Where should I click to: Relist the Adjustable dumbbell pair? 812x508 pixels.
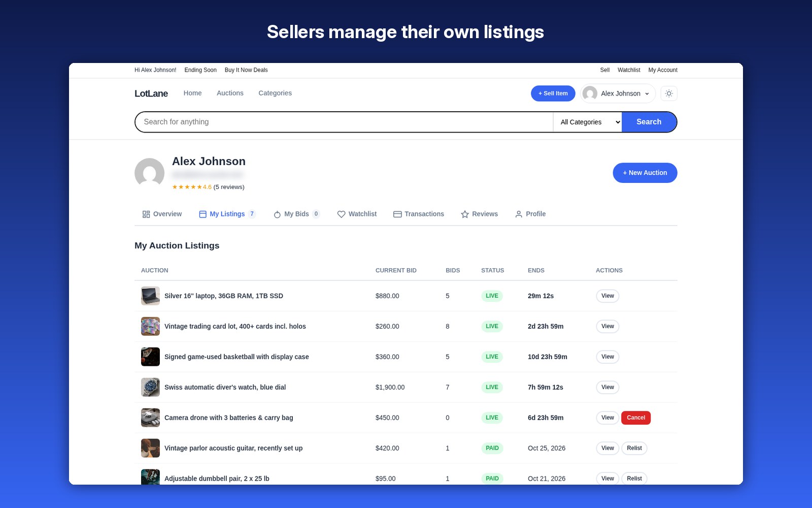(634, 479)
